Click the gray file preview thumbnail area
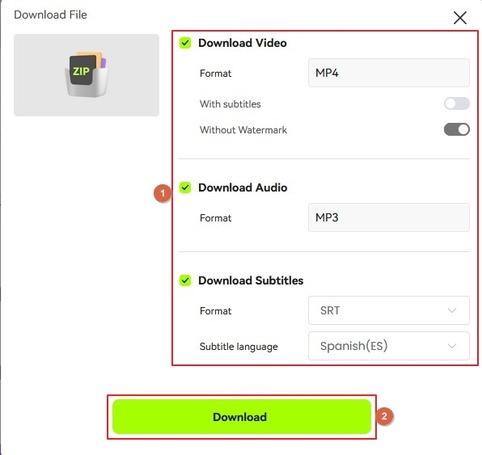 [x=86, y=75]
